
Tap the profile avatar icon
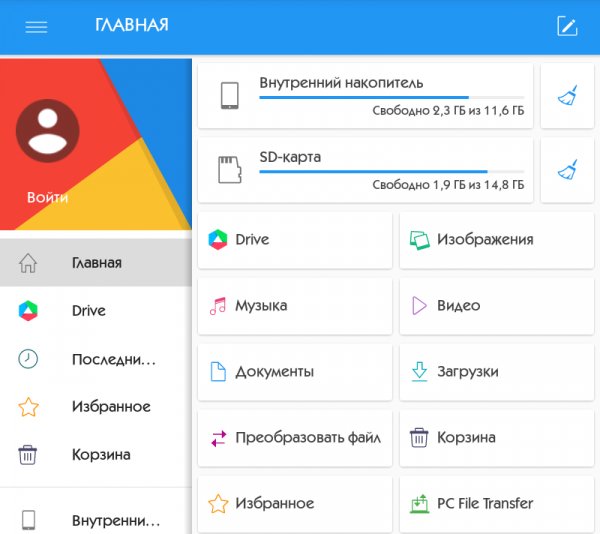coord(48,131)
